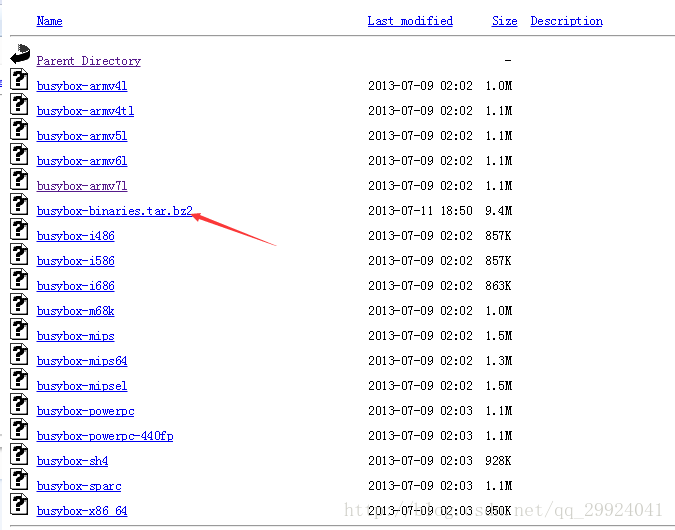Open the busybox-i486 link
This screenshot has width=675, height=530.
click(76, 236)
